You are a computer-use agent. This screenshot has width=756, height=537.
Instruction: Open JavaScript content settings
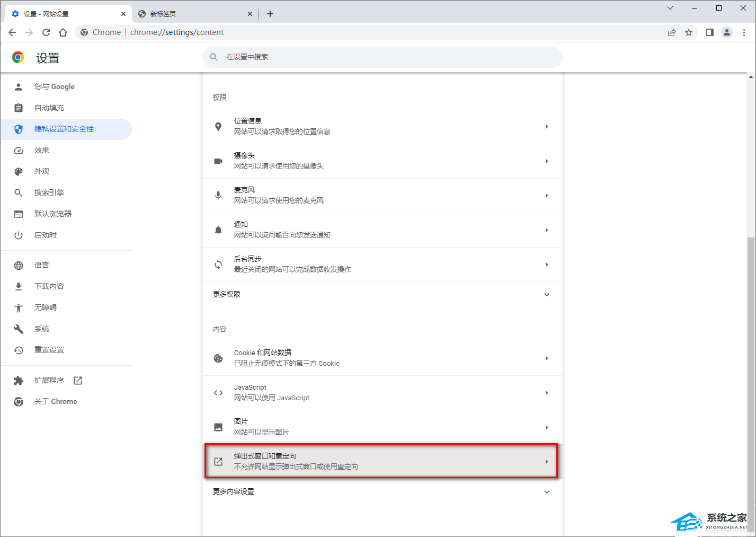click(383, 393)
